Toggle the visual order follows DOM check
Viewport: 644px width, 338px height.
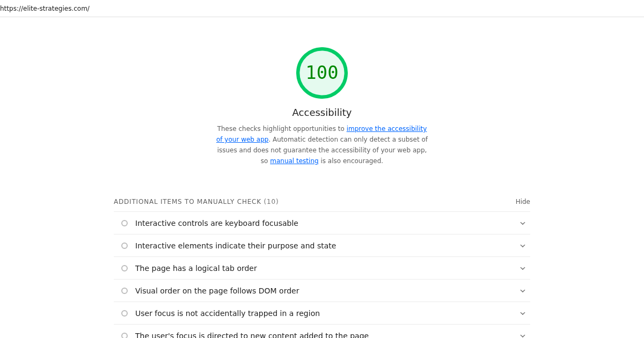[522, 290]
